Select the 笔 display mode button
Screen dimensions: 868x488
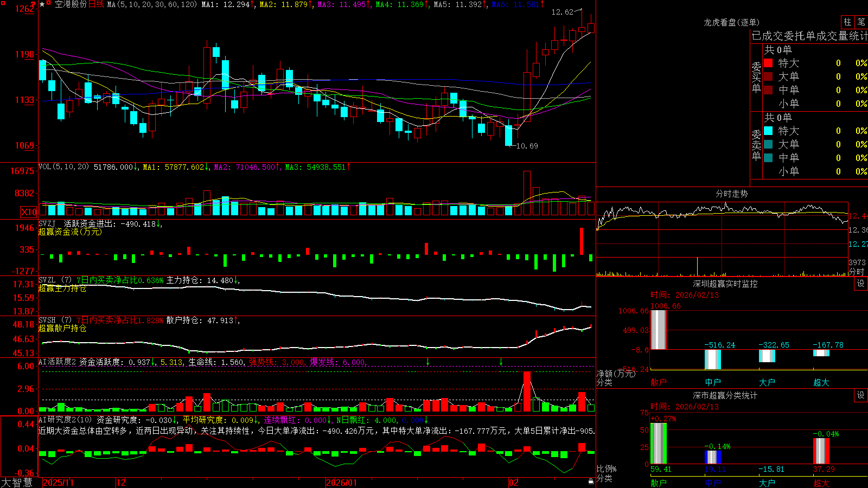coord(861,22)
